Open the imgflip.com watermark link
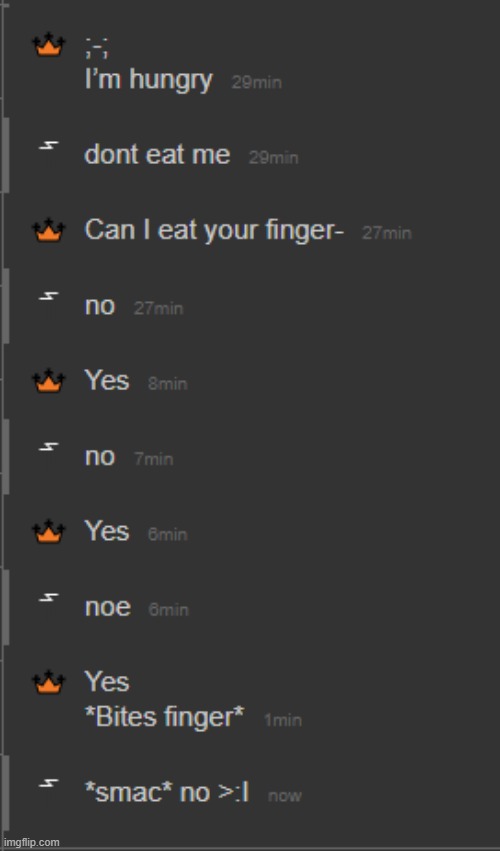500x851 pixels. pyautogui.click(x=30, y=842)
